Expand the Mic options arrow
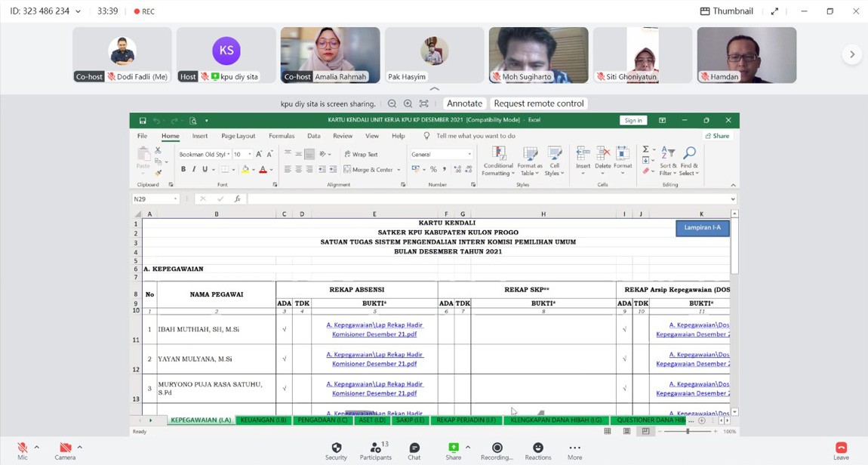The image size is (868, 465). click(x=36, y=447)
